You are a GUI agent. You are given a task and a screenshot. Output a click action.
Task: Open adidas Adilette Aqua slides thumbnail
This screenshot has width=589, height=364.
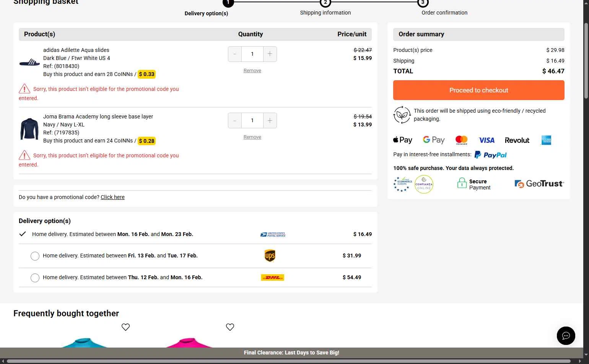[29, 62]
